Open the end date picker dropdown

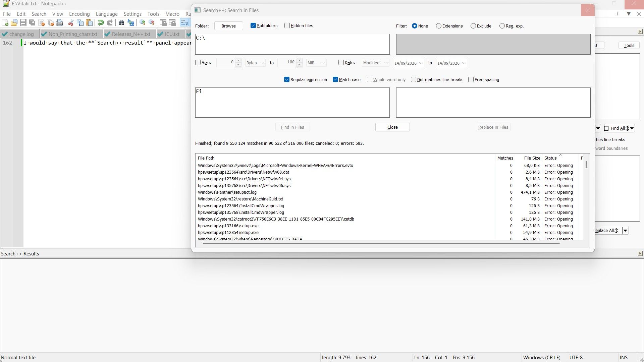coord(464,63)
